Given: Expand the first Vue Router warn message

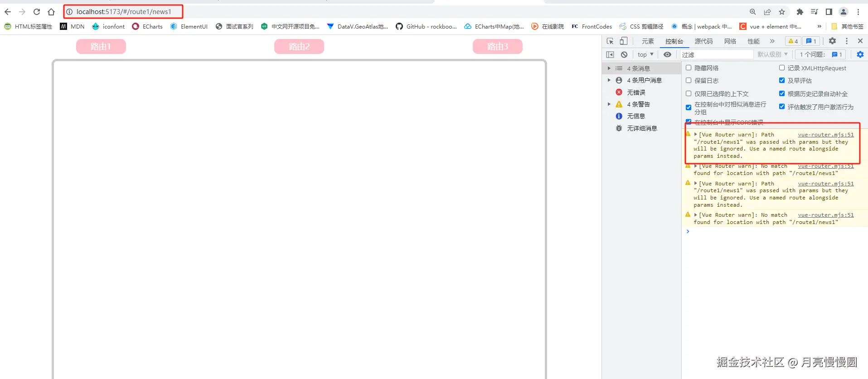Looking at the screenshot, I should (x=695, y=135).
